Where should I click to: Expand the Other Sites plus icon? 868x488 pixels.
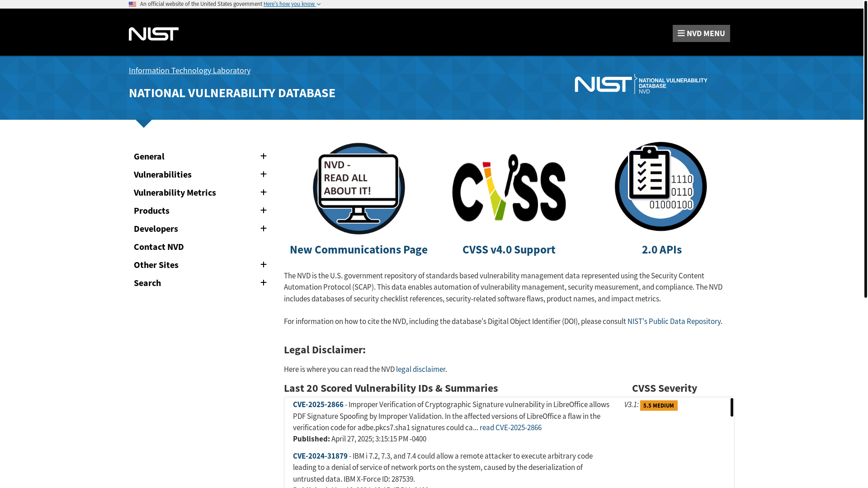pos(264,265)
